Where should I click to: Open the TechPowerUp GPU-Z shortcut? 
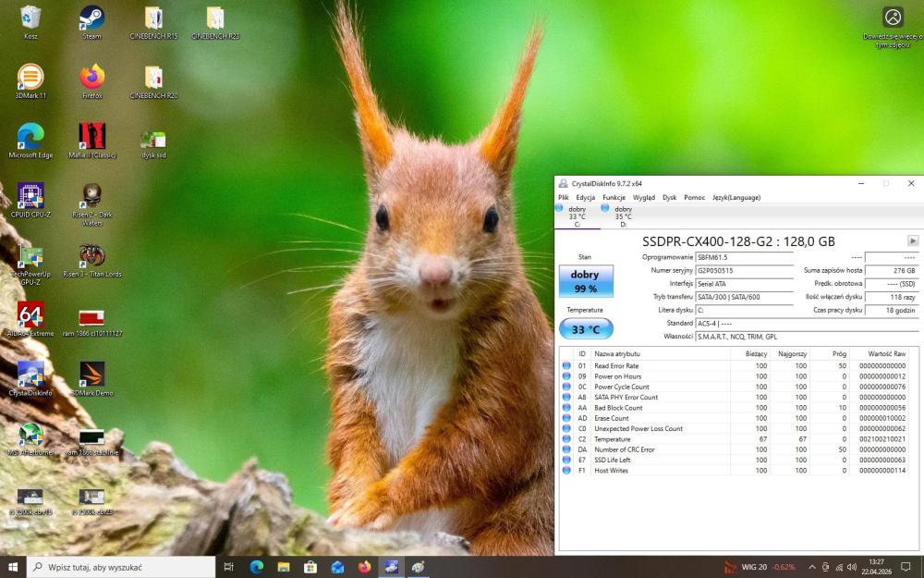coord(30,264)
